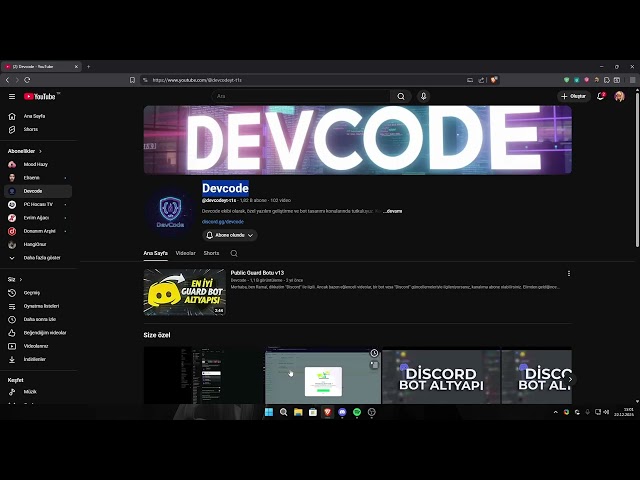Open the account avatar menu
This screenshot has height=480, width=640.
coord(620,96)
